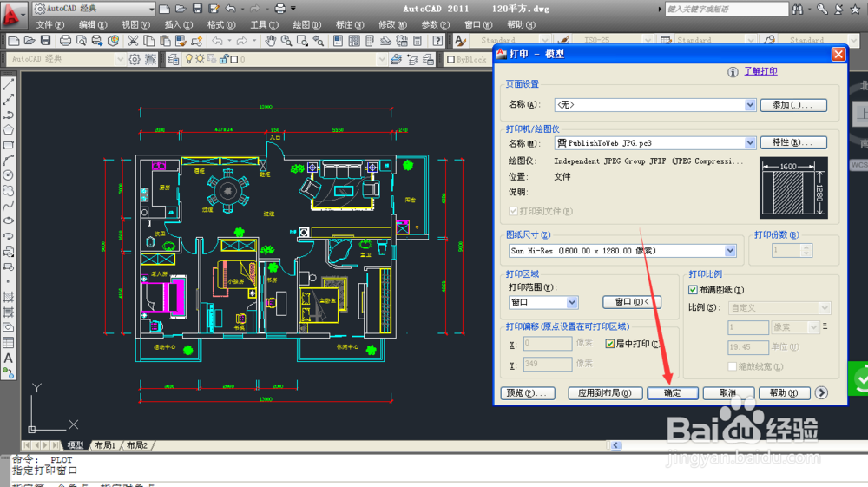Click the Open folder icon in quick access toolbar
The height and width of the screenshot is (487, 868).
181,9
